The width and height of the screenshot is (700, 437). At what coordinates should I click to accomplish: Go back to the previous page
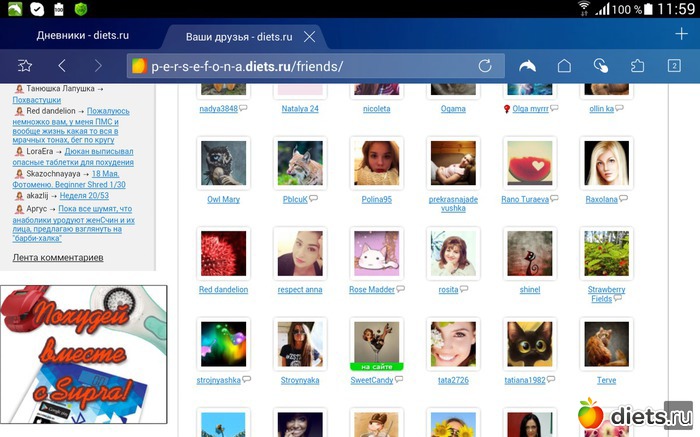62,66
